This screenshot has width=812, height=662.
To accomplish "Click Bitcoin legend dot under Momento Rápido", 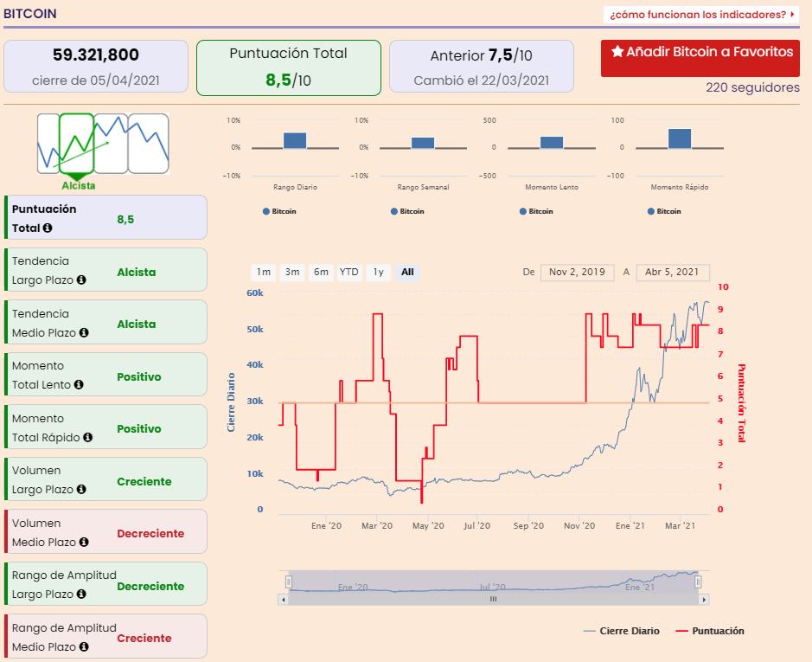I will point(651,211).
